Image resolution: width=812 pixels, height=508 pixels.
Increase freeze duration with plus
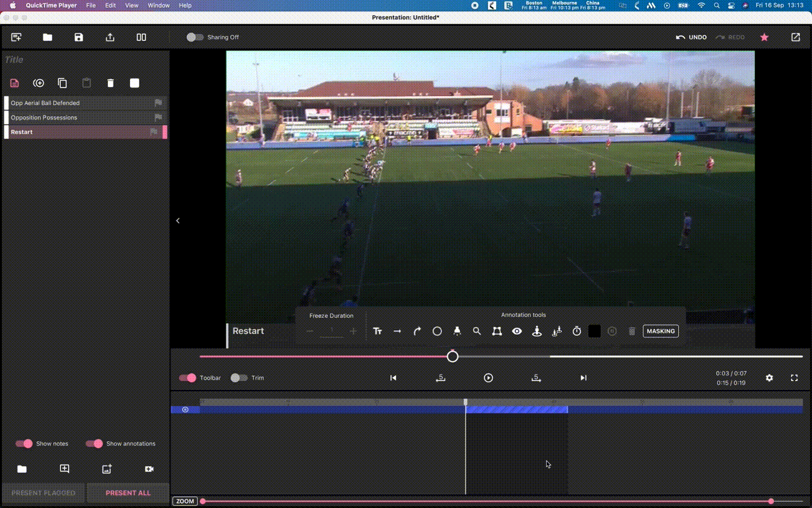[353, 331]
